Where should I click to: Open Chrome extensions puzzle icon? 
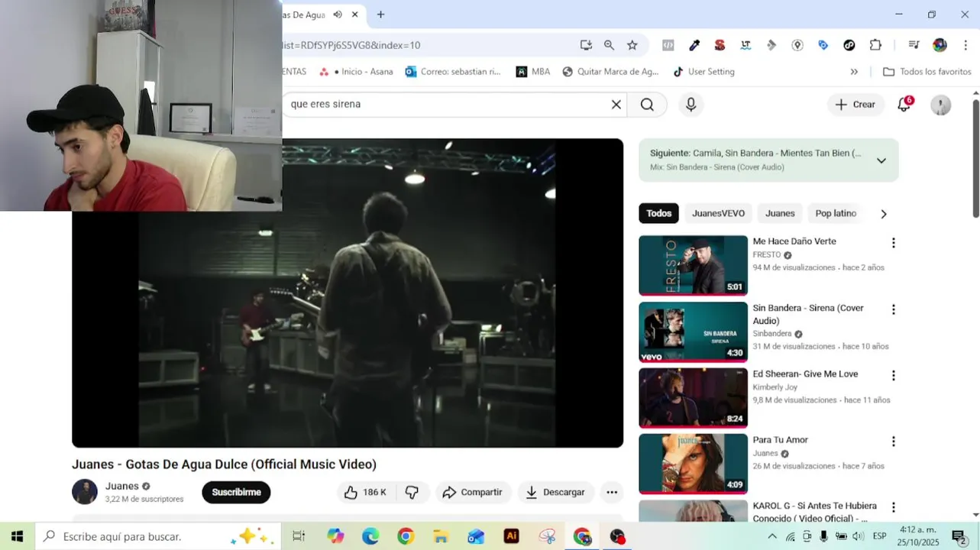[875, 45]
